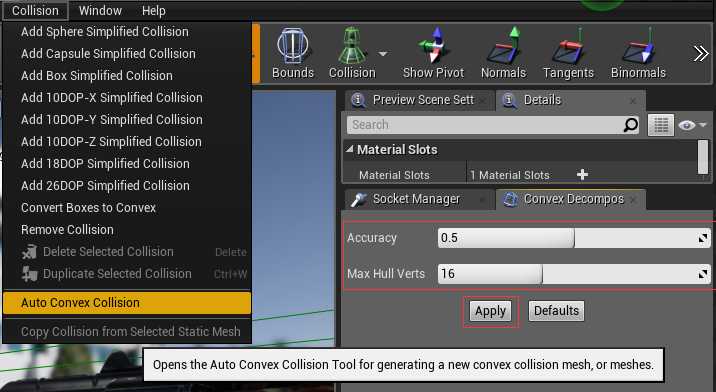The width and height of the screenshot is (716, 392).
Task: Open the Help menu
Action: coord(153,11)
